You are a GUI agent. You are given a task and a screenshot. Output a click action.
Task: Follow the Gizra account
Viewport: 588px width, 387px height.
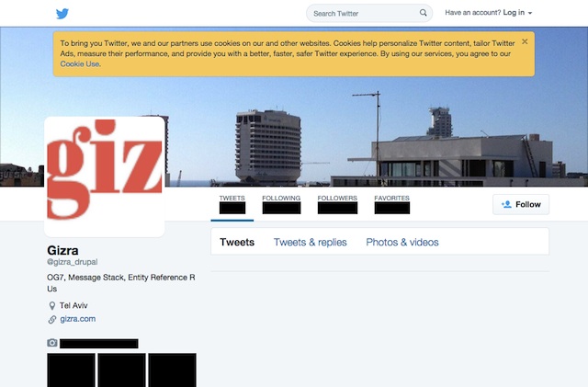[521, 205]
